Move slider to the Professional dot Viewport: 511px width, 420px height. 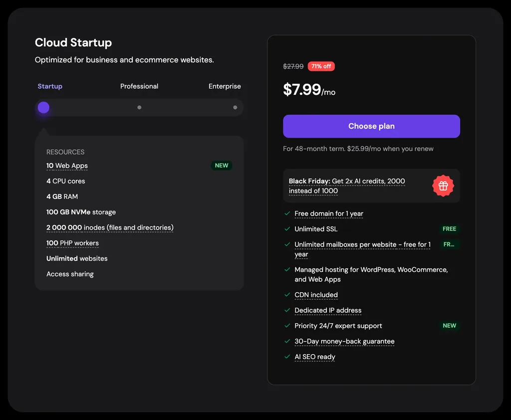(139, 108)
